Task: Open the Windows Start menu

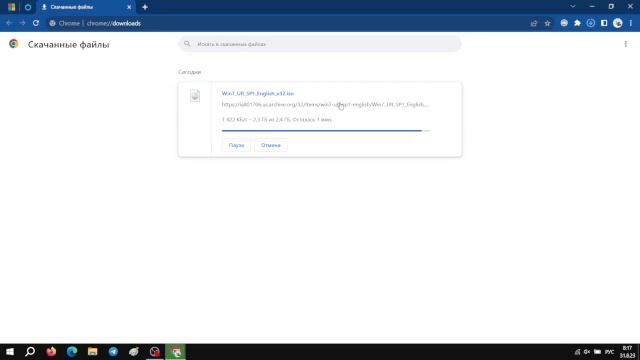Action: (x=10, y=351)
